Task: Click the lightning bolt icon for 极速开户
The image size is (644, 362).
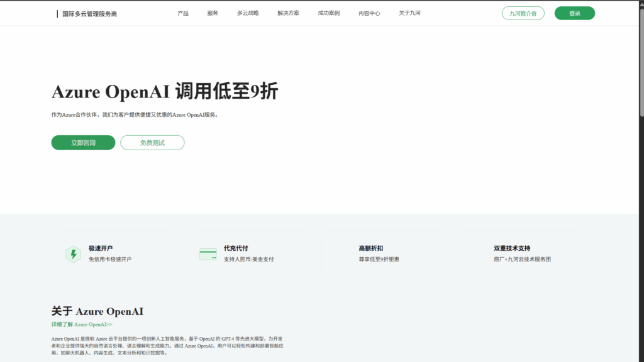Action: click(x=73, y=254)
